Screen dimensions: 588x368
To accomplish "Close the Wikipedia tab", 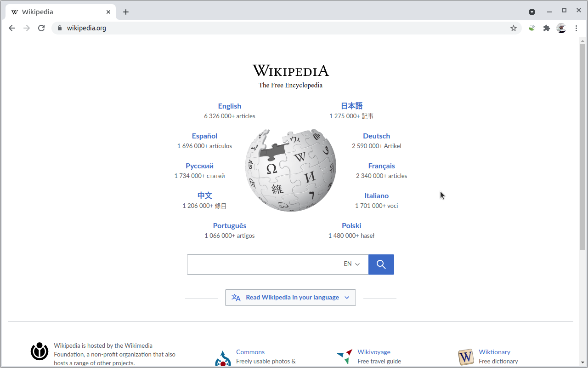I will (108, 12).
